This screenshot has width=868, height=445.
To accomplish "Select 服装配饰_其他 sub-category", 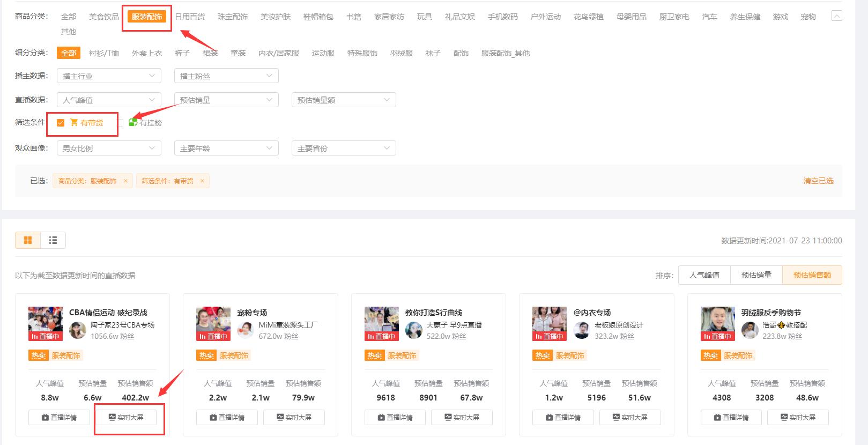I will pyautogui.click(x=506, y=53).
